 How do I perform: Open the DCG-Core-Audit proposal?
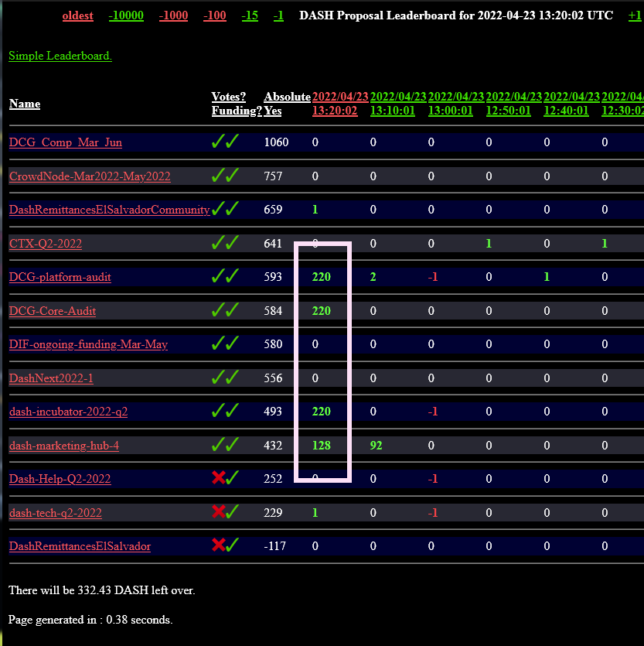53,311
